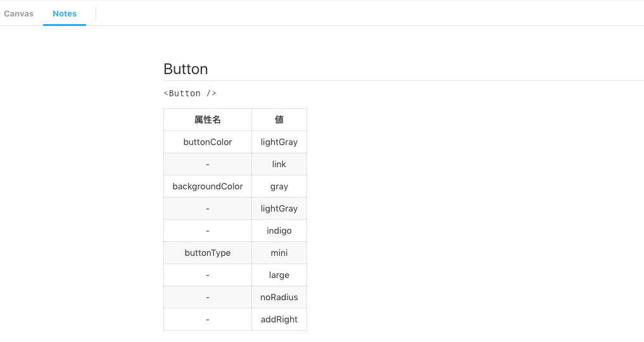Click the dash cell beside the addRight value
The width and height of the screenshot is (644, 342).
click(208, 319)
